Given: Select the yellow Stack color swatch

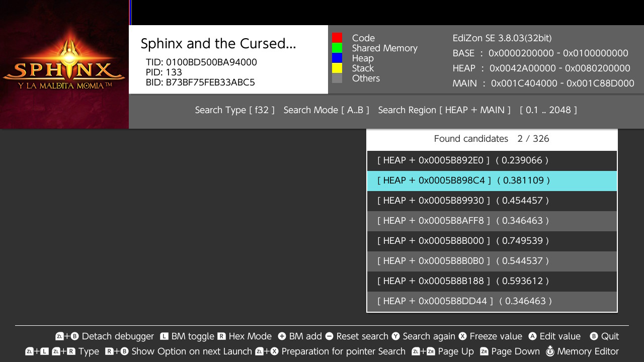Looking at the screenshot, I should pyautogui.click(x=337, y=68).
